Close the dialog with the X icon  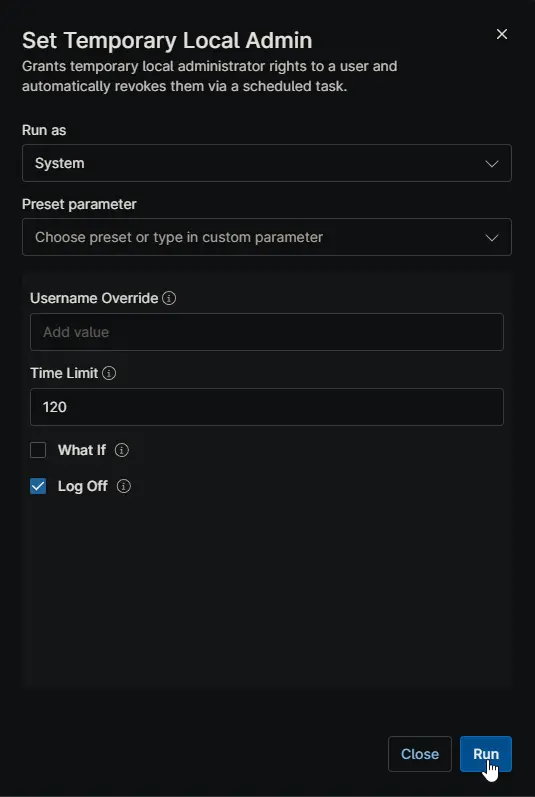click(x=501, y=34)
